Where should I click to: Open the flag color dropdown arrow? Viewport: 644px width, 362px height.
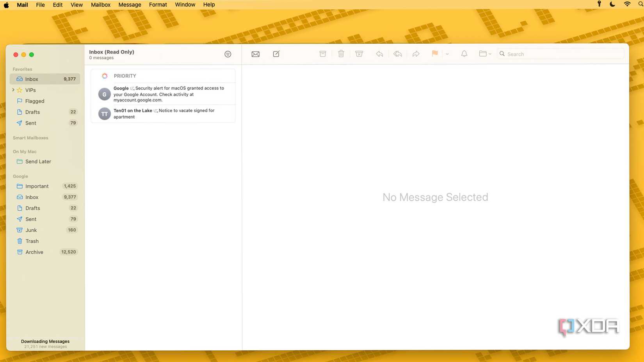pyautogui.click(x=447, y=54)
